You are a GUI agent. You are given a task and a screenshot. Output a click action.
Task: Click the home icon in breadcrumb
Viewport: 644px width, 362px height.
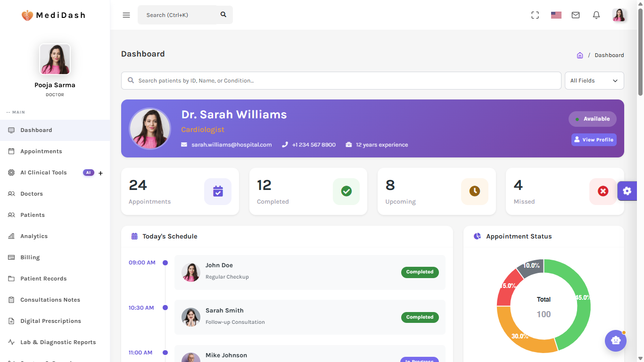coord(580,55)
